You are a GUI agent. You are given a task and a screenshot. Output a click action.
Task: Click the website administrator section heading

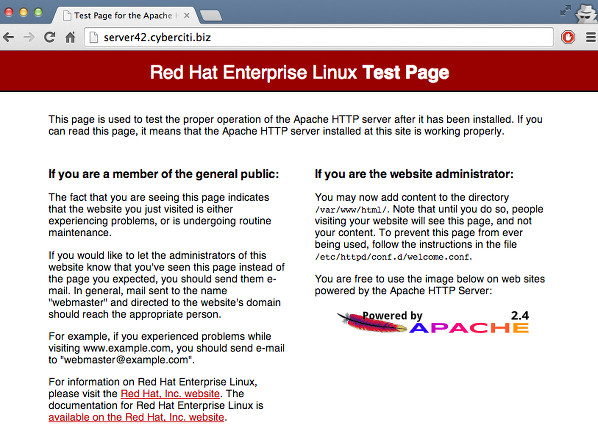(414, 174)
